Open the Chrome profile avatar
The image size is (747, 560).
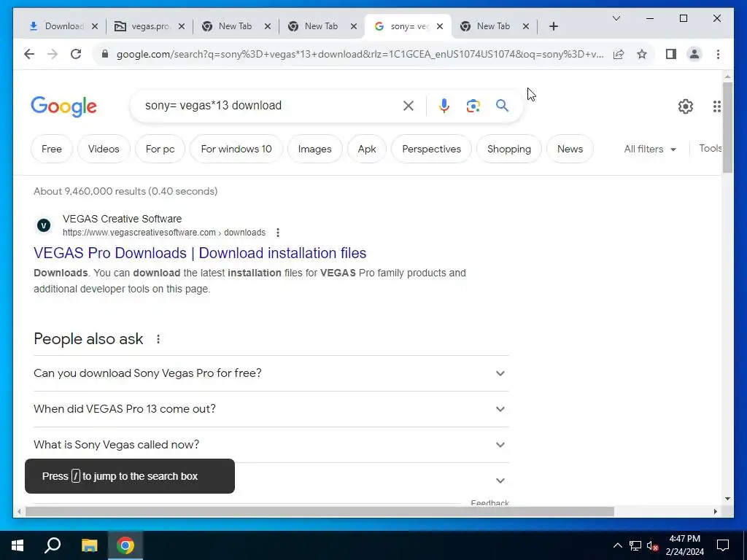click(694, 54)
